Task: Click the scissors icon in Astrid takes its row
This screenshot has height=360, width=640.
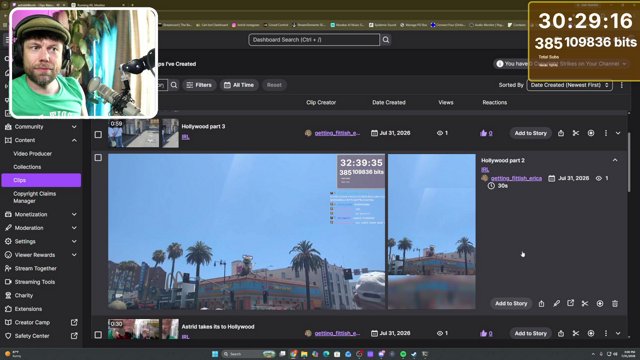Action: coord(576,333)
